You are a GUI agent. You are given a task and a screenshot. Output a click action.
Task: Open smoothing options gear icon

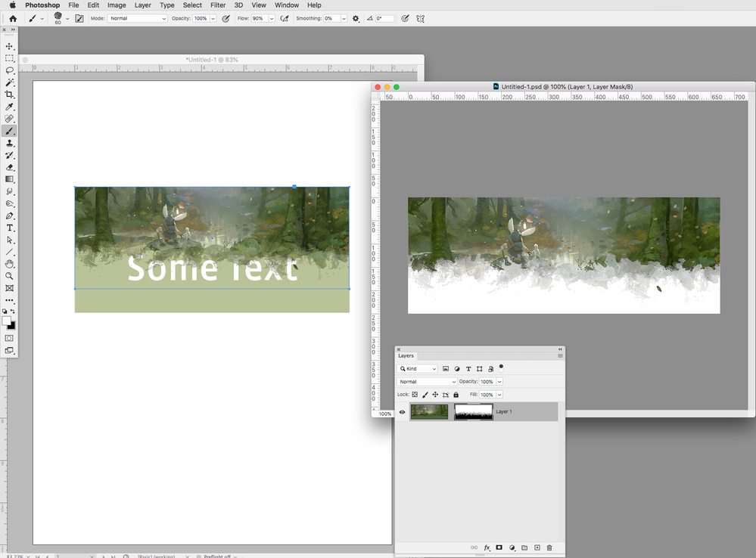pos(356,18)
